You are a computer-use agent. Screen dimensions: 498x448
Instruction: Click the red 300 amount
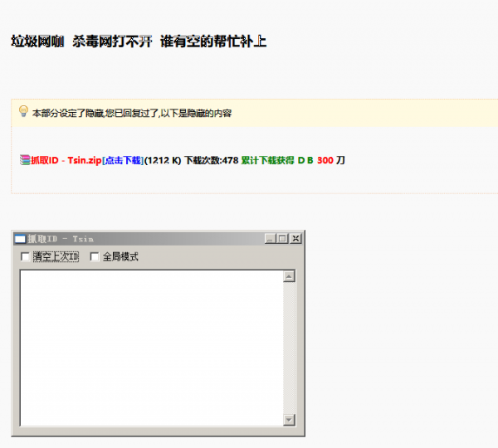coord(325,160)
